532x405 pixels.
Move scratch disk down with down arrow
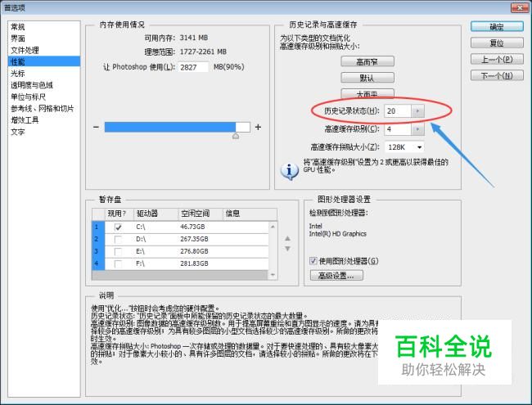[x=288, y=249]
